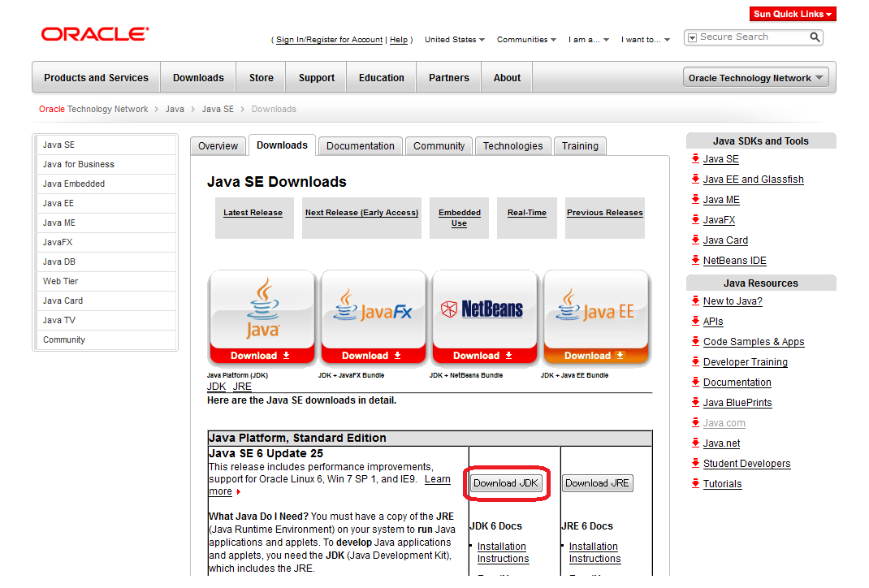The image size is (869, 588).
Task: Open the Store menu item
Action: coord(261,78)
